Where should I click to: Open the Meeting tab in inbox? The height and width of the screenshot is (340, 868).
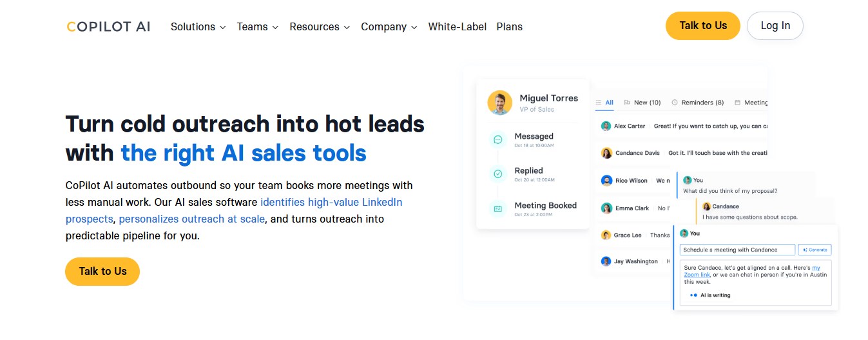coord(751,103)
